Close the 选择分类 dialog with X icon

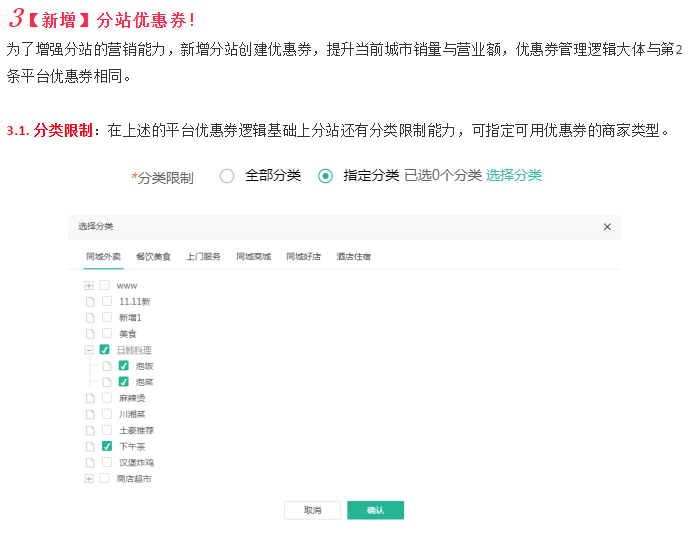tap(607, 227)
